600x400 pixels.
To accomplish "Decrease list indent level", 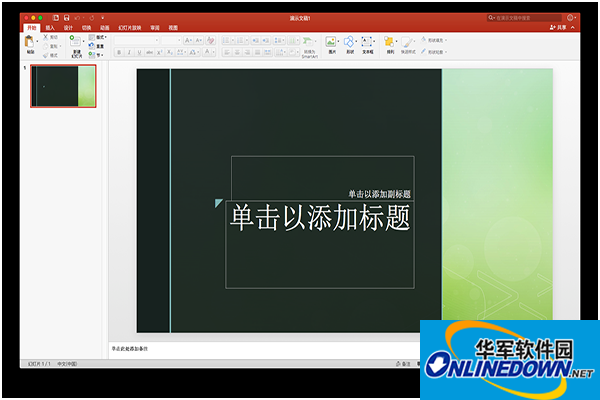I will (x=255, y=40).
